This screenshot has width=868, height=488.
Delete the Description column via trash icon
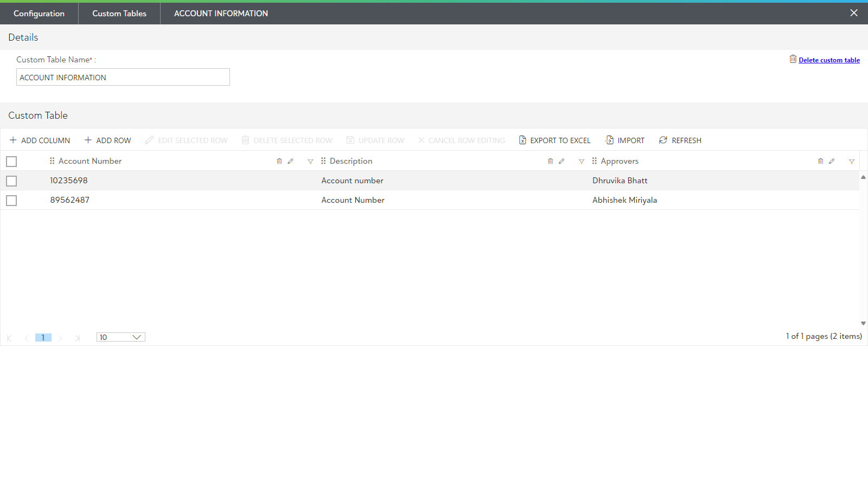pyautogui.click(x=550, y=161)
